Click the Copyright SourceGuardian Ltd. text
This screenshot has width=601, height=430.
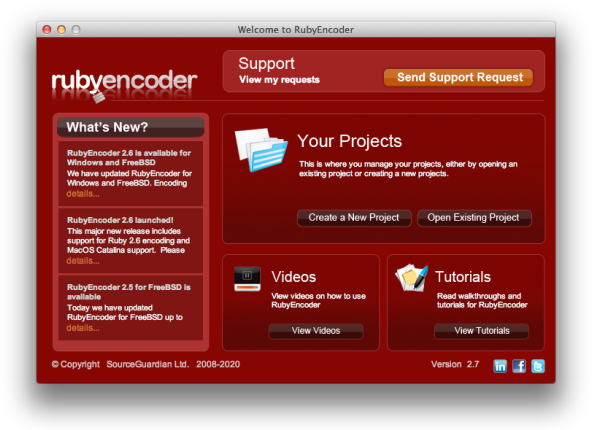pos(146,364)
